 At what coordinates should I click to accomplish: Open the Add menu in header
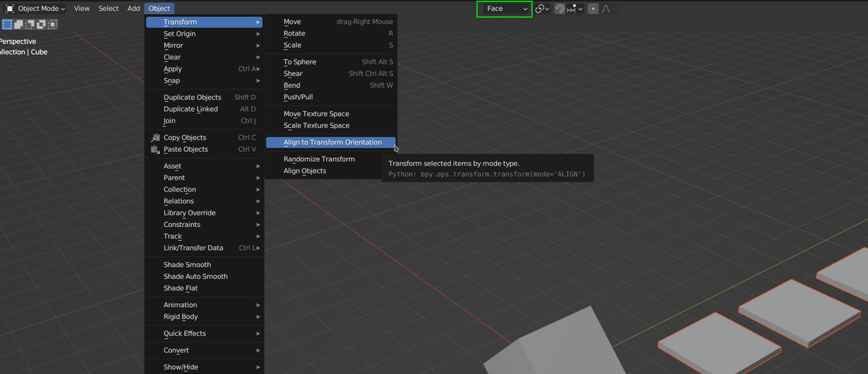(x=134, y=9)
